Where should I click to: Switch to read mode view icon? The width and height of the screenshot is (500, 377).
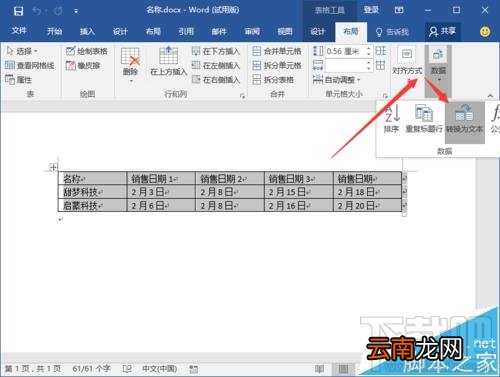[319, 369]
